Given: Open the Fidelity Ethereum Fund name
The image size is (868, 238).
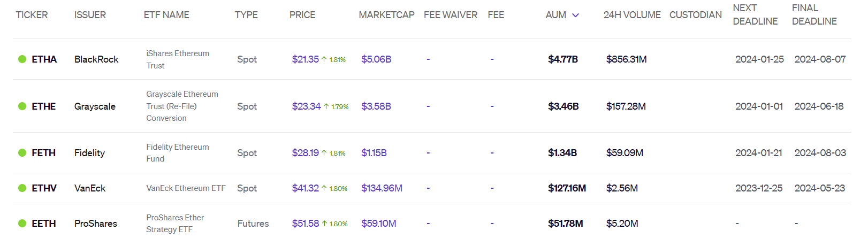Looking at the screenshot, I should pos(178,153).
